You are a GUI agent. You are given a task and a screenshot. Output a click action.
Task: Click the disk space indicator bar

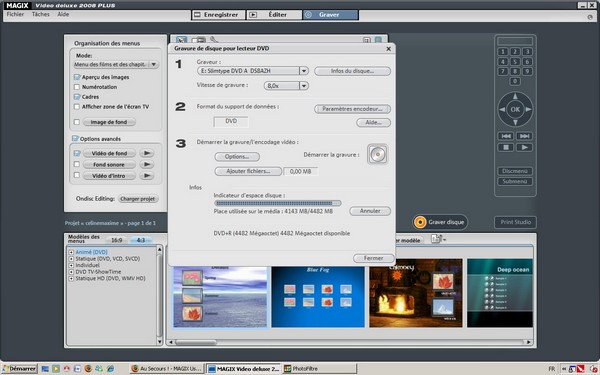pyautogui.click(x=277, y=203)
